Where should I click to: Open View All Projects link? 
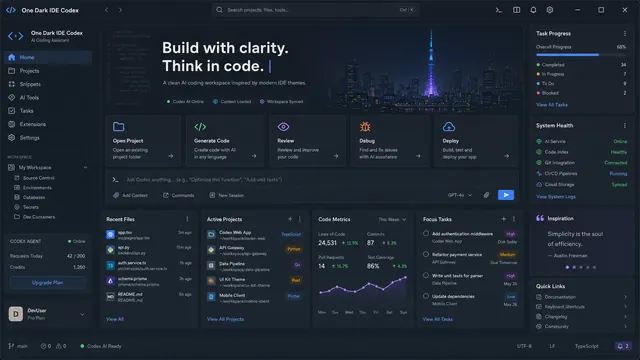click(225, 319)
